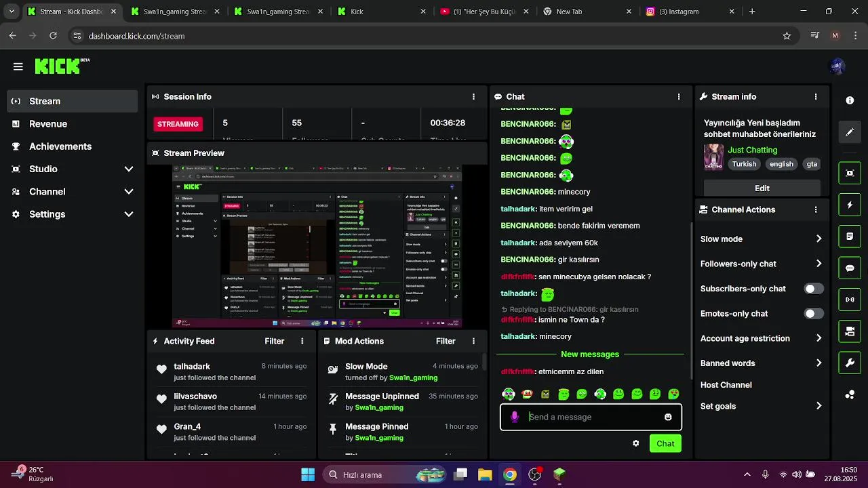
Task: Click Swa1n_gaming under Slow Mode action
Action: click(413, 378)
